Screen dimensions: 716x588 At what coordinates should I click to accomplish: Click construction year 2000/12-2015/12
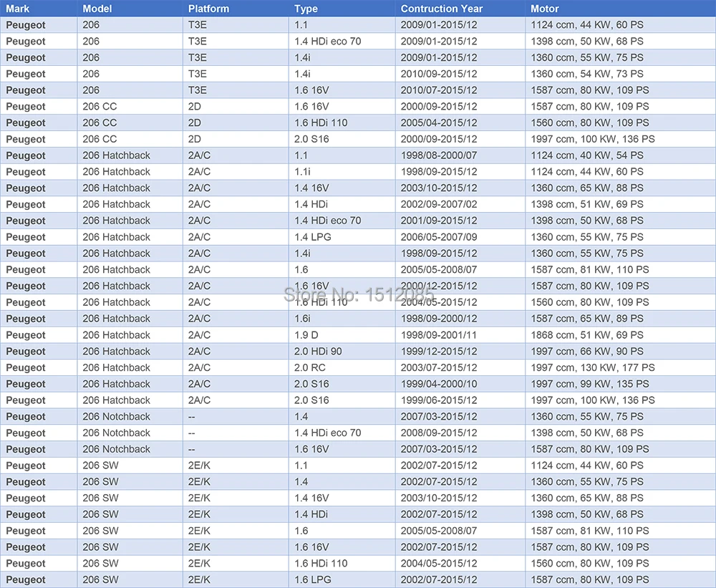point(439,286)
